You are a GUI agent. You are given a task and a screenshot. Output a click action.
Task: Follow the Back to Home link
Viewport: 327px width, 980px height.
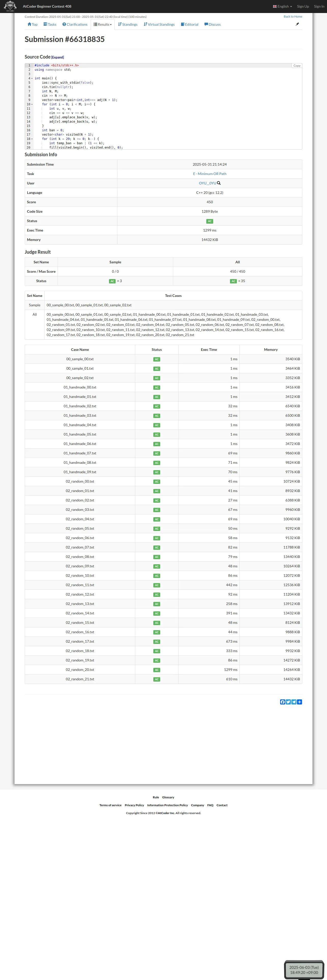click(293, 17)
